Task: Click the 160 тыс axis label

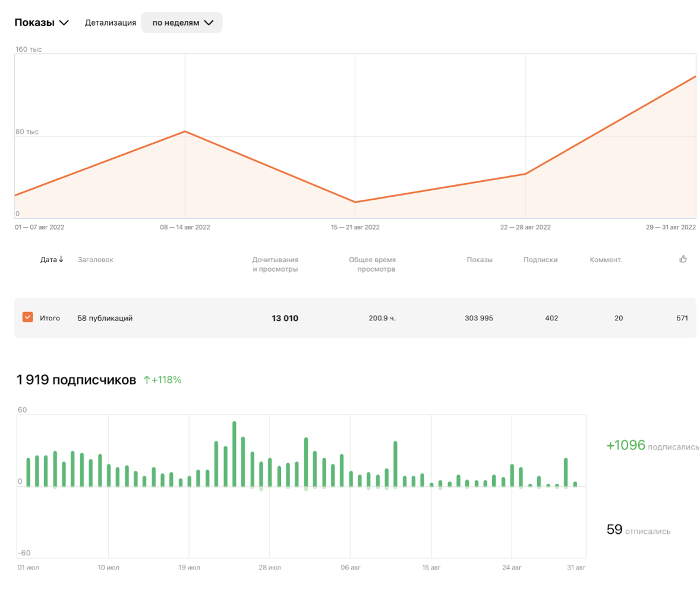Action: [x=29, y=49]
